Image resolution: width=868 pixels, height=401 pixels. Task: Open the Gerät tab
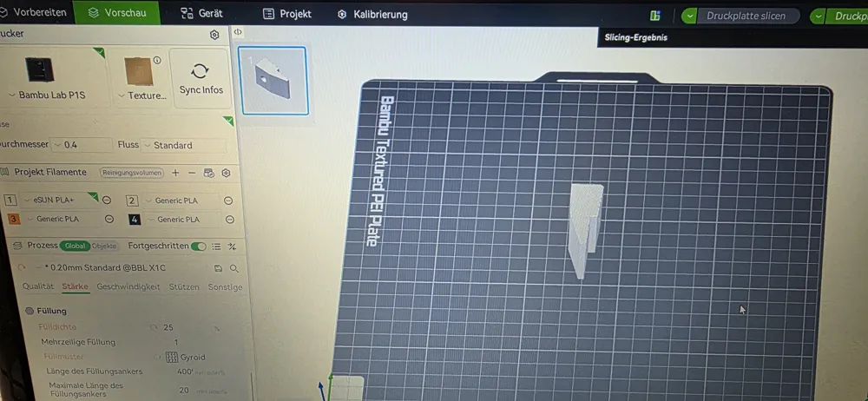(x=202, y=14)
